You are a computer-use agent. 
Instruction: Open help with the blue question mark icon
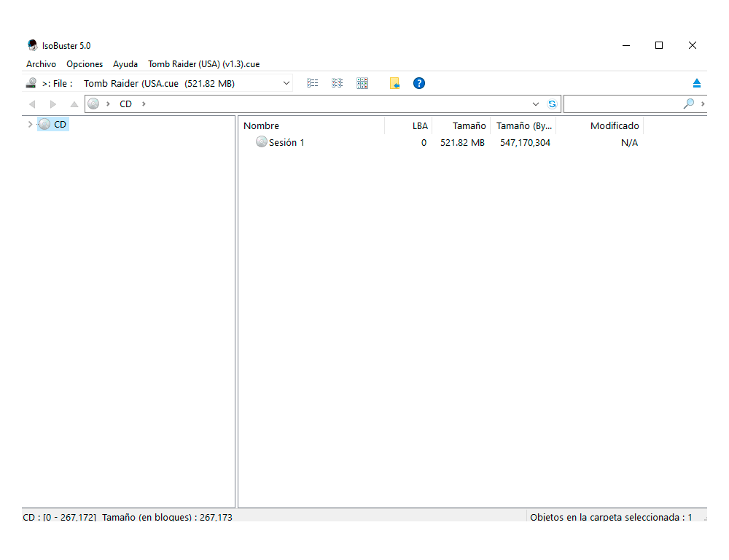[419, 83]
